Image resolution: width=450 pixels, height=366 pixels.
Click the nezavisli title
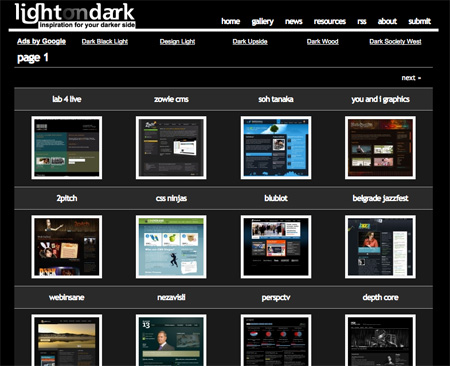pyautogui.click(x=171, y=297)
